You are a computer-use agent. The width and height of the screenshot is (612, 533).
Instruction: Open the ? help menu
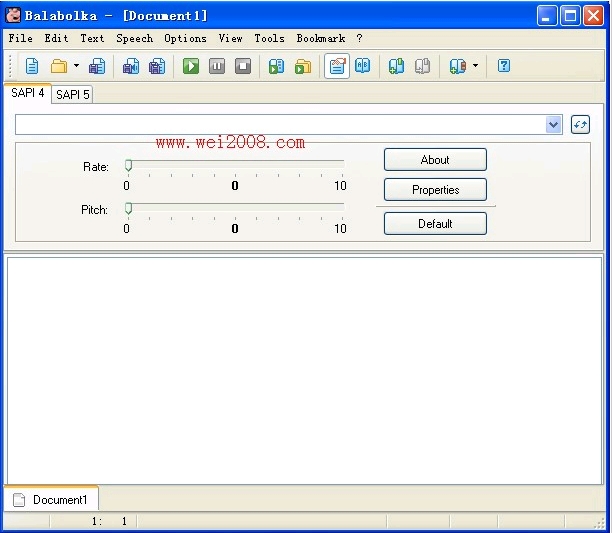point(359,38)
